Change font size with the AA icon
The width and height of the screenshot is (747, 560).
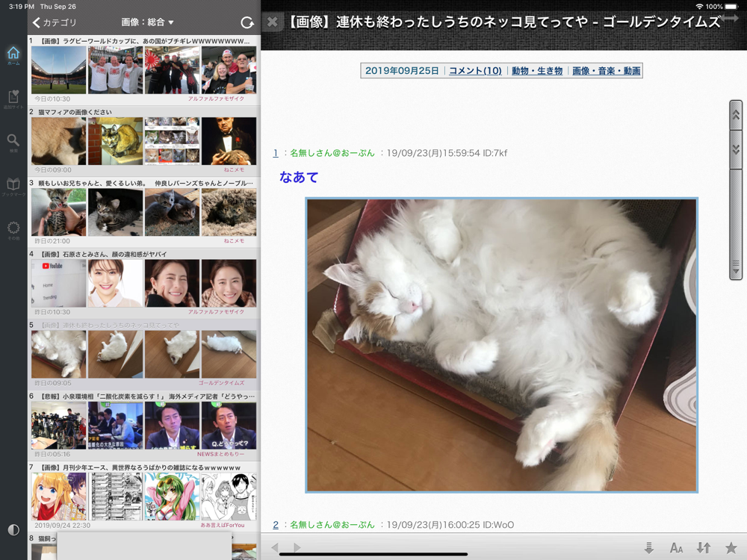tap(677, 548)
